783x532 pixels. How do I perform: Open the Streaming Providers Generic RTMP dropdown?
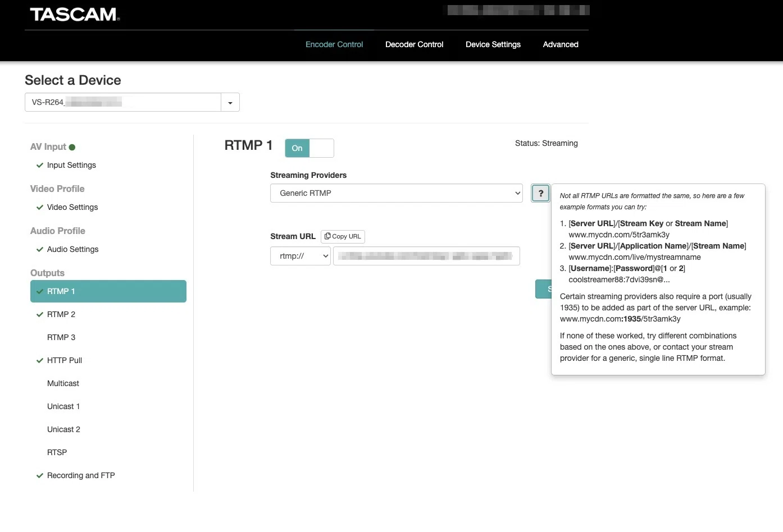[397, 193]
